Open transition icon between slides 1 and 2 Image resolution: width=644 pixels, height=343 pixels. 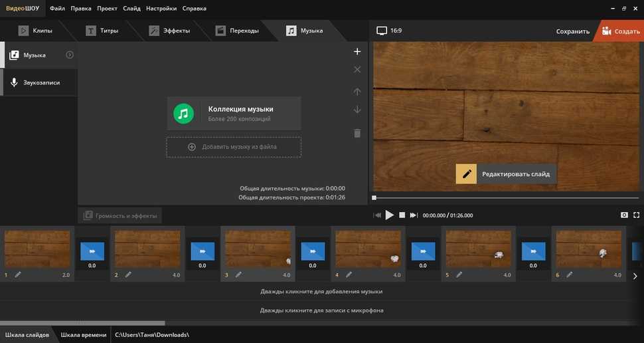[92, 251]
